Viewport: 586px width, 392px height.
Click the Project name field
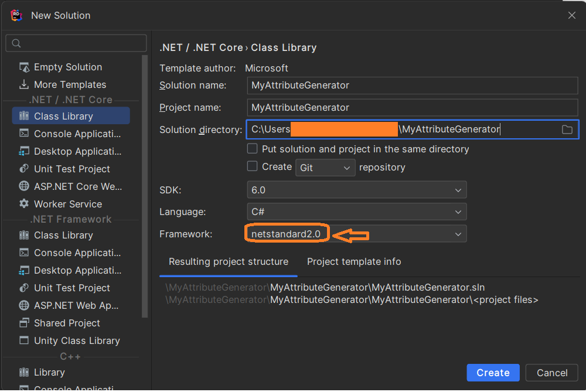point(412,108)
